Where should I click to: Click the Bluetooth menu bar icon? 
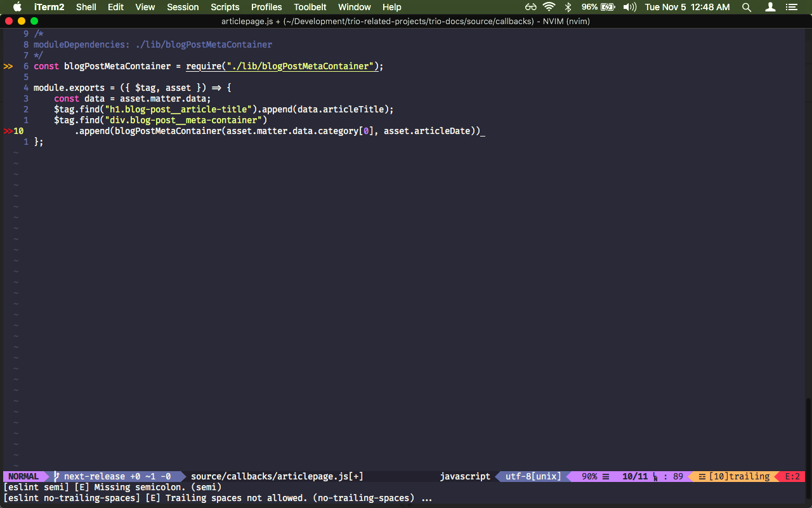tap(568, 7)
